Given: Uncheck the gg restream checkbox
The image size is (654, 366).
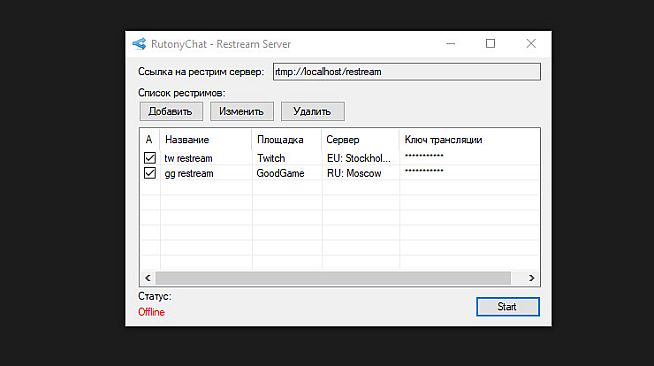Looking at the screenshot, I should pyautogui.click(x=150, y=173).
